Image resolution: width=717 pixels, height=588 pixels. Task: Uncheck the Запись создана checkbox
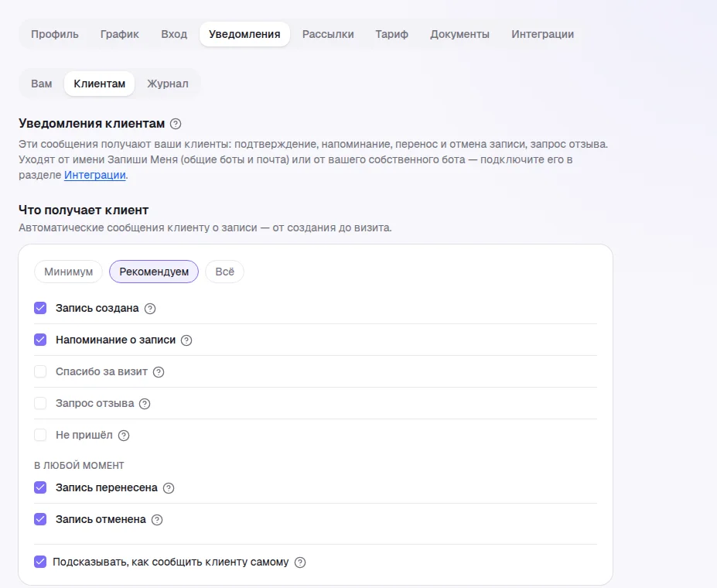(x=40, y=308)
